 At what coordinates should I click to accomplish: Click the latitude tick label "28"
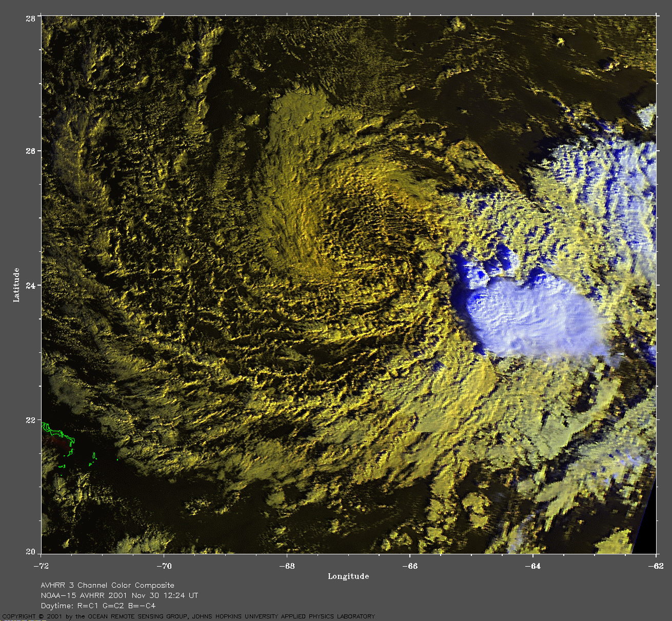[30, 18]
